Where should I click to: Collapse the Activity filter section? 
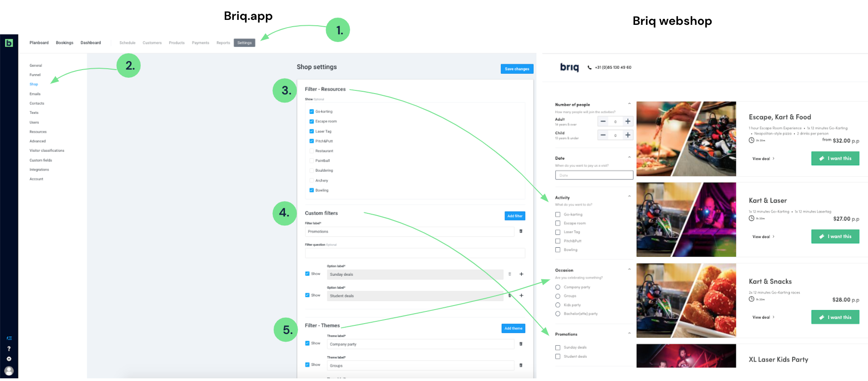pyautogui.click(x=629, y=196)
